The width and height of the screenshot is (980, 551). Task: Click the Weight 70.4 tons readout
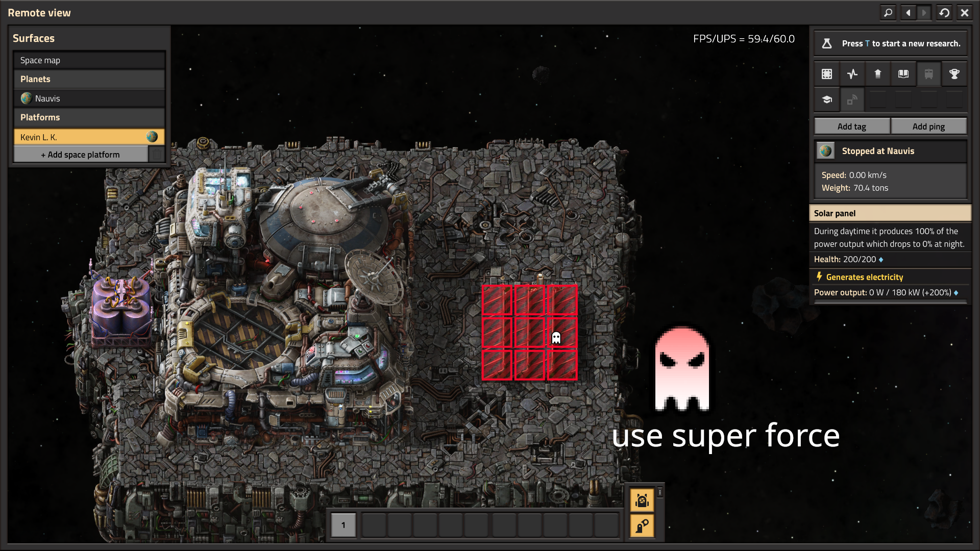tap(855, 188)
